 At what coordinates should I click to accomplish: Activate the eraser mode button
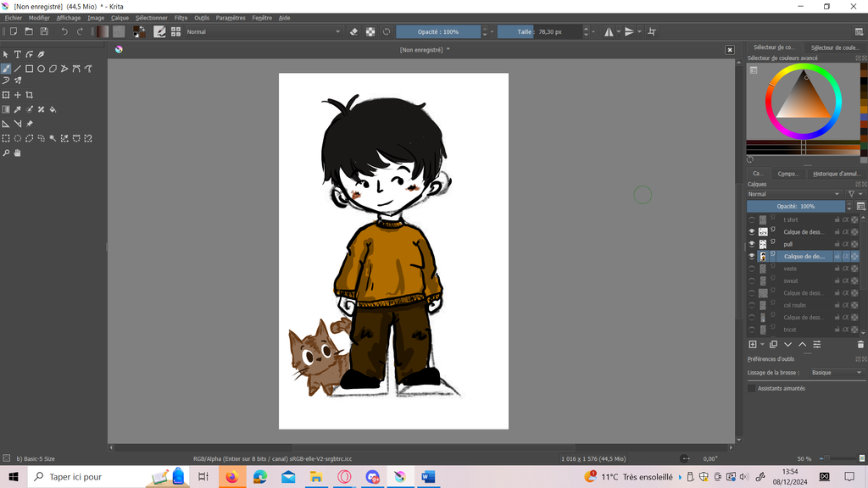coord(354,31)
